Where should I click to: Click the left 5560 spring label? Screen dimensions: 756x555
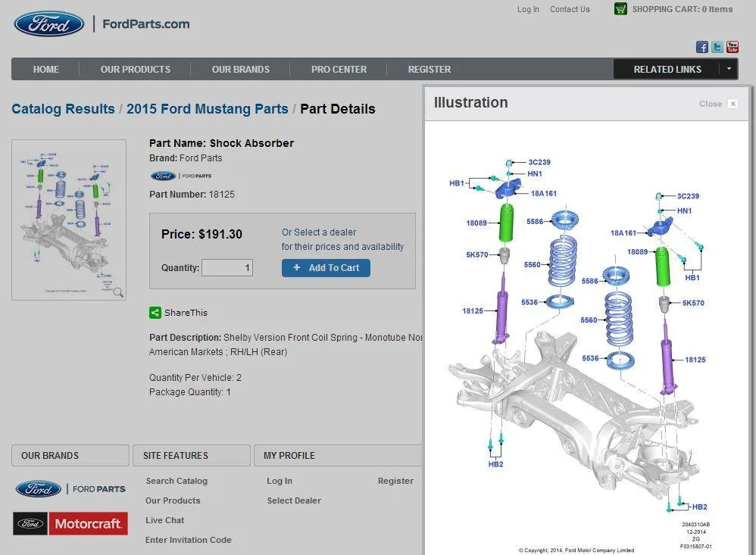(533, 265)
